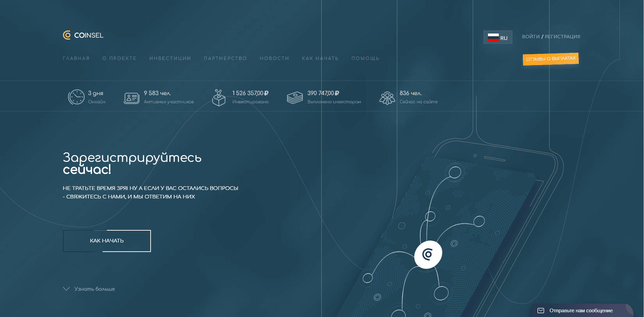This screenshot has height=317, width=644.
Task: Click the Coinsel logo icon
Action: [x=67, y=35]
